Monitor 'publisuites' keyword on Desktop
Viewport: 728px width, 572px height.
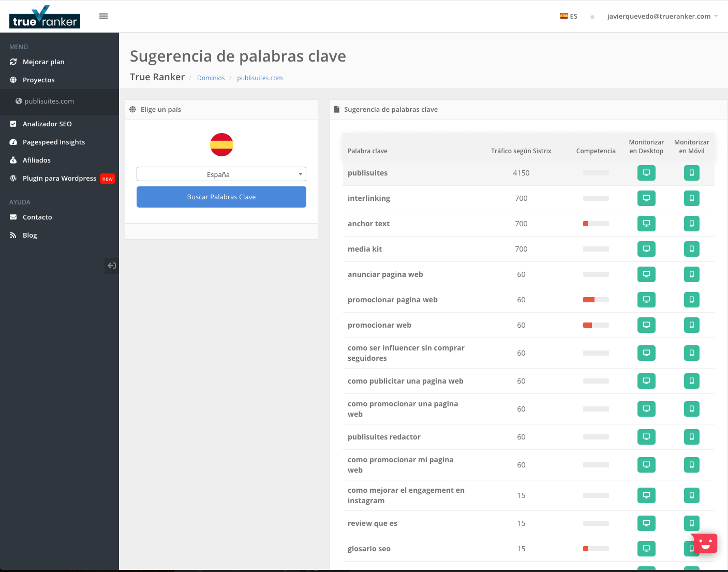tap(646, 173)
